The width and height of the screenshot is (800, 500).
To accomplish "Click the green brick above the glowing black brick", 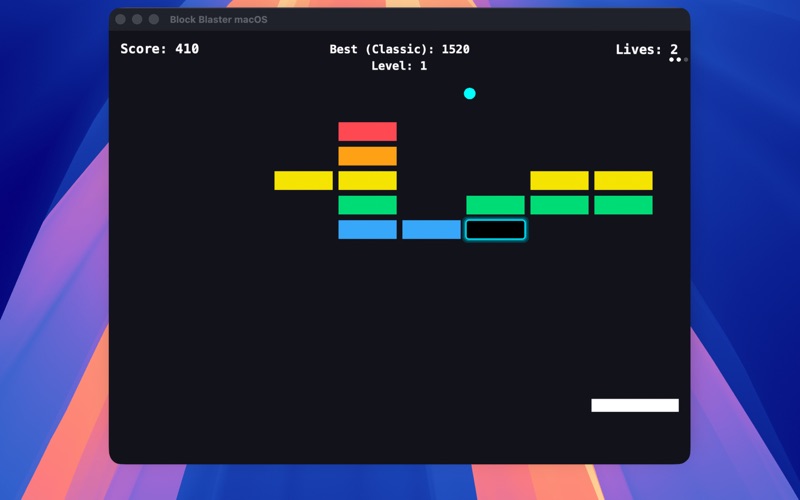I will [x=495, y=205].
